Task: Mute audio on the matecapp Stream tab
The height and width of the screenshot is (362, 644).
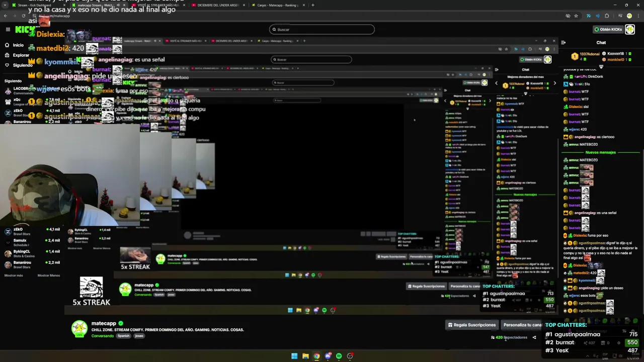Action: click(118, 5)
